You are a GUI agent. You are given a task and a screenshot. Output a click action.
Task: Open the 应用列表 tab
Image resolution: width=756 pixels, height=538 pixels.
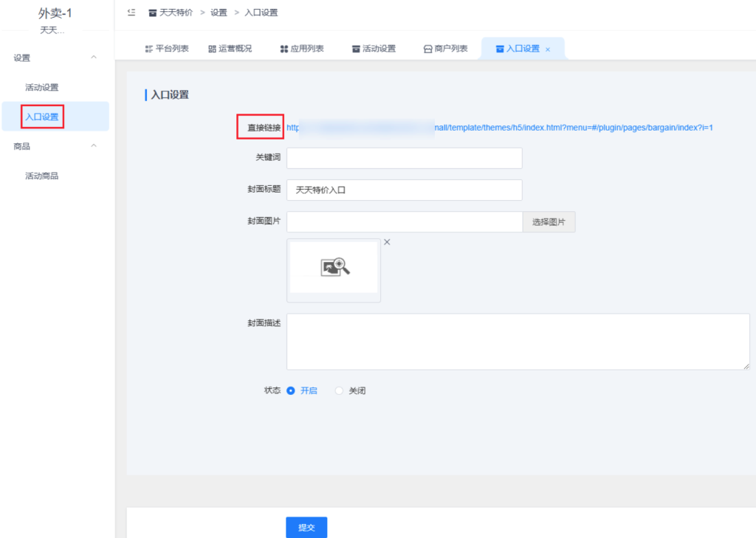301,49
